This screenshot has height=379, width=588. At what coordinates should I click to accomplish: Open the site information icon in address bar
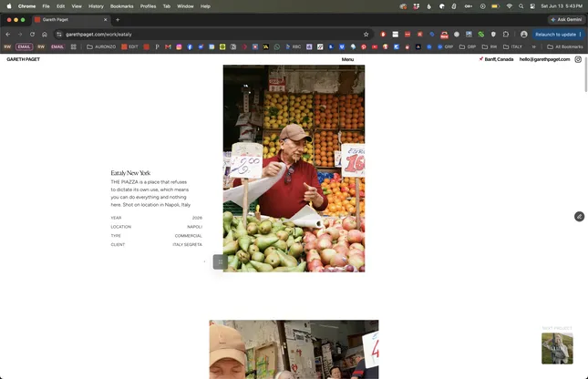coord(59,34)
